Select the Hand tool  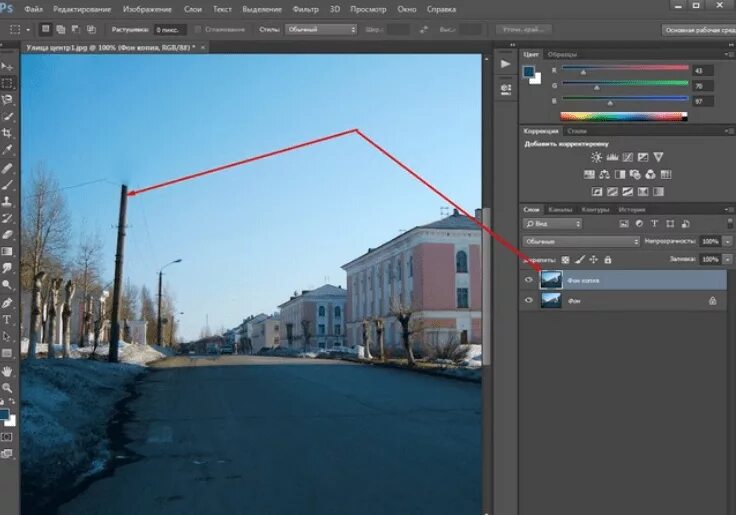click(7, 371)
